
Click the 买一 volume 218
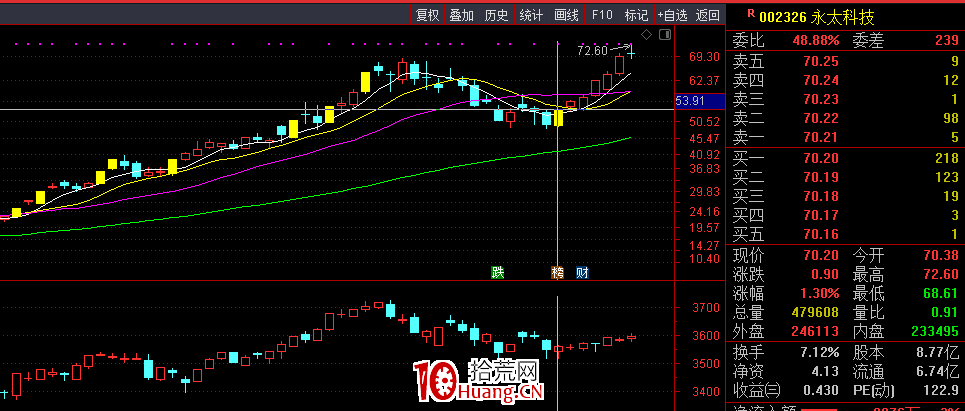click(947, 159)
